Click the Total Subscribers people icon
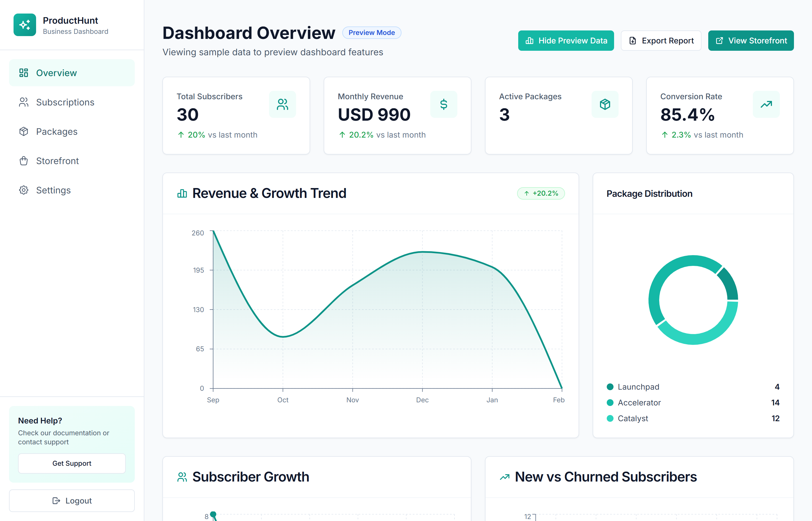The image size is (812, 521). point(282,104)
